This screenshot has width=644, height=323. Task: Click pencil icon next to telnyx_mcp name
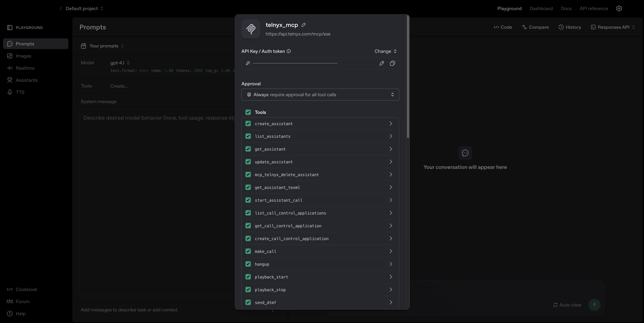[303, 25]
